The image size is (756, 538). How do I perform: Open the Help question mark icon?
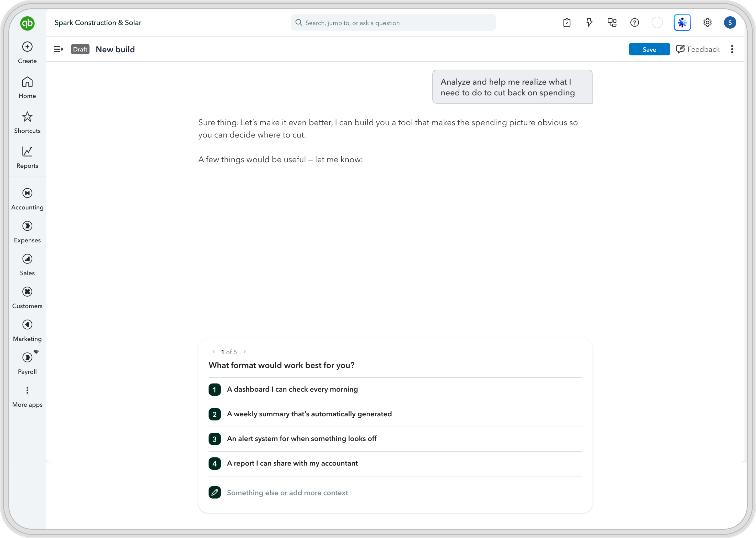pos(634,23)
